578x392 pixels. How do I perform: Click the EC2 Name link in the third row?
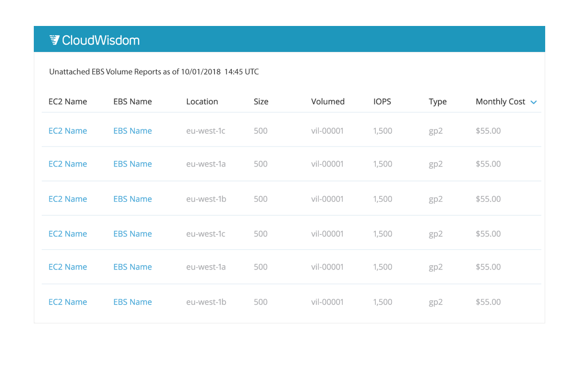pos(68,199)
